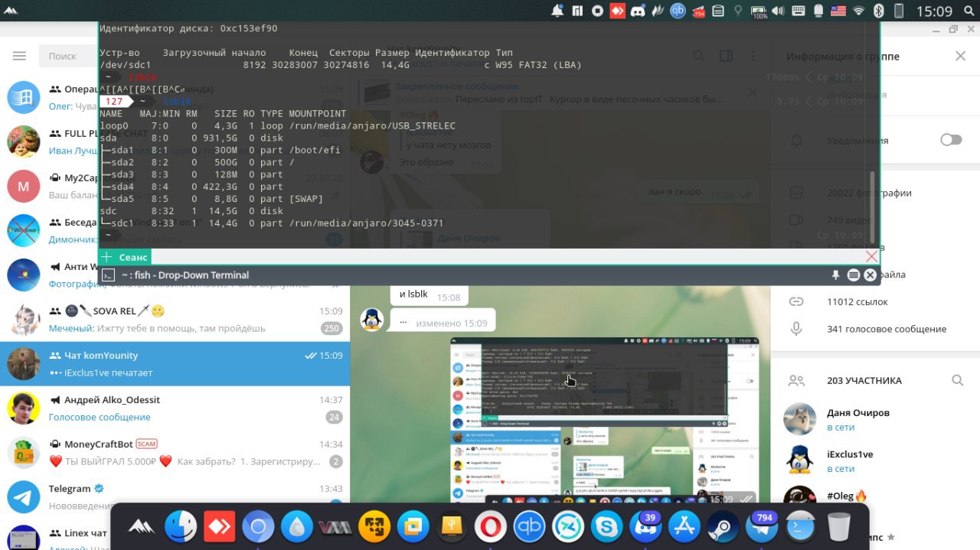Screen dimensions: 980x550
Task: Open the Чат komYounity chat
Action: [175, 364]
